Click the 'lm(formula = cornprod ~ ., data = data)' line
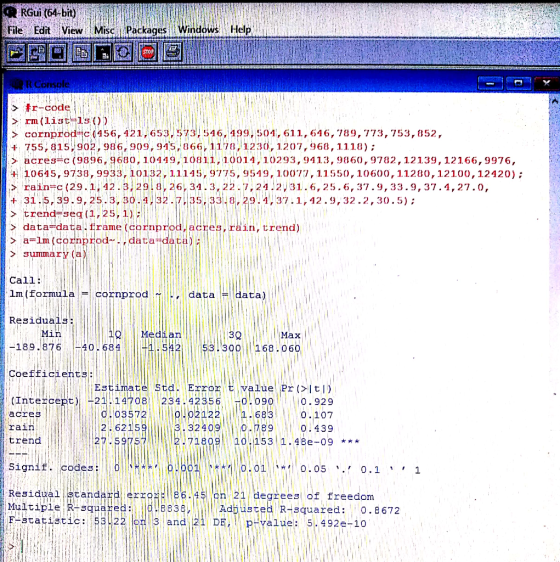560x562 pixels. click(x=138, y=295)
